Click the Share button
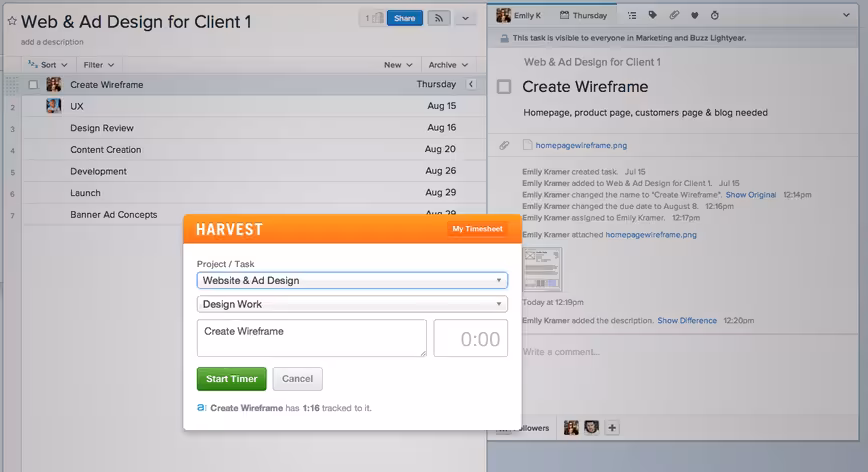 tap(405, 18)
